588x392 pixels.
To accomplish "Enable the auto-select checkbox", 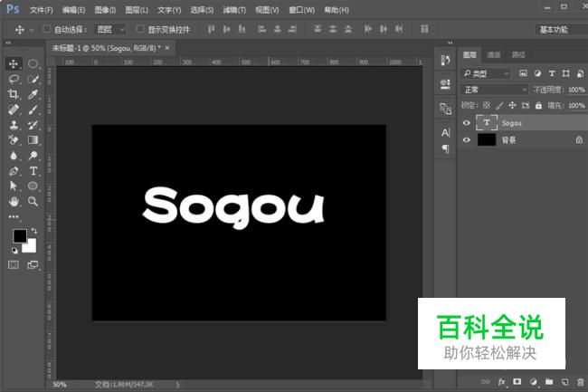I will coord(47,29).
